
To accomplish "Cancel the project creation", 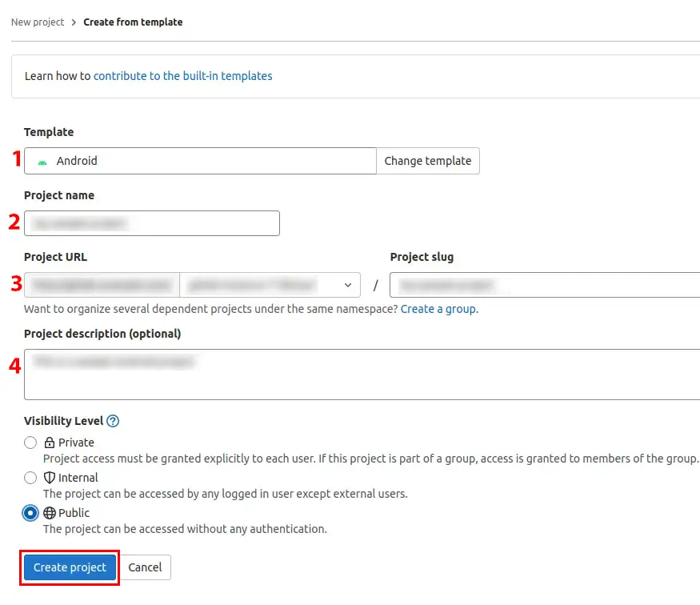I will [x=145, y=567].
